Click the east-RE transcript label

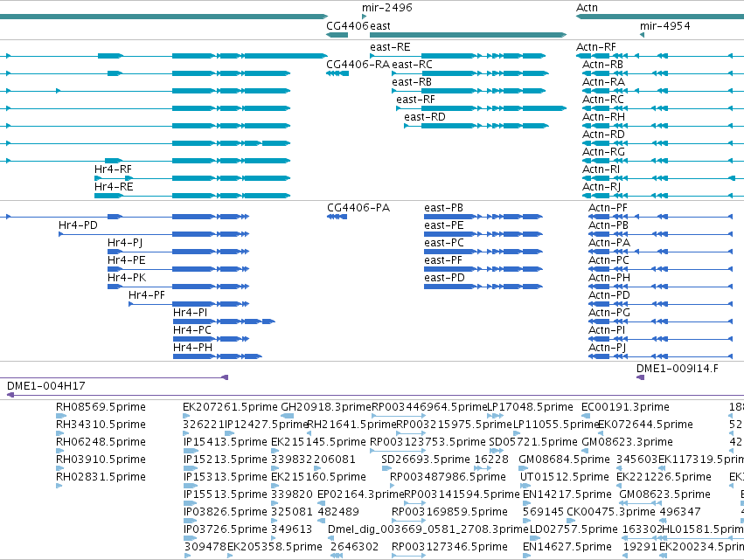click(390, 47)
